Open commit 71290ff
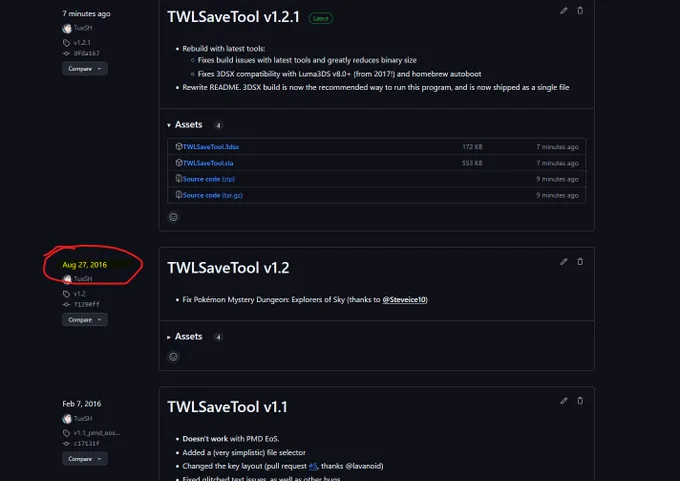 point(86,304)
